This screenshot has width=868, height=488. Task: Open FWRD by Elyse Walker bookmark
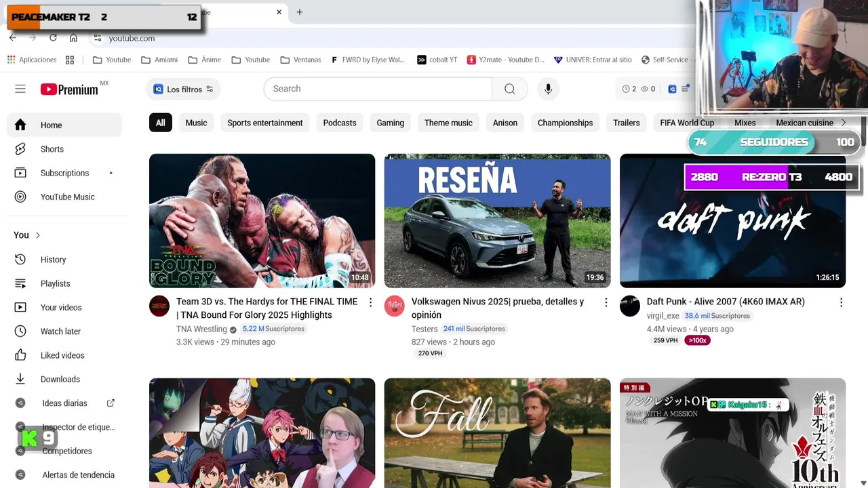(368, 60)
